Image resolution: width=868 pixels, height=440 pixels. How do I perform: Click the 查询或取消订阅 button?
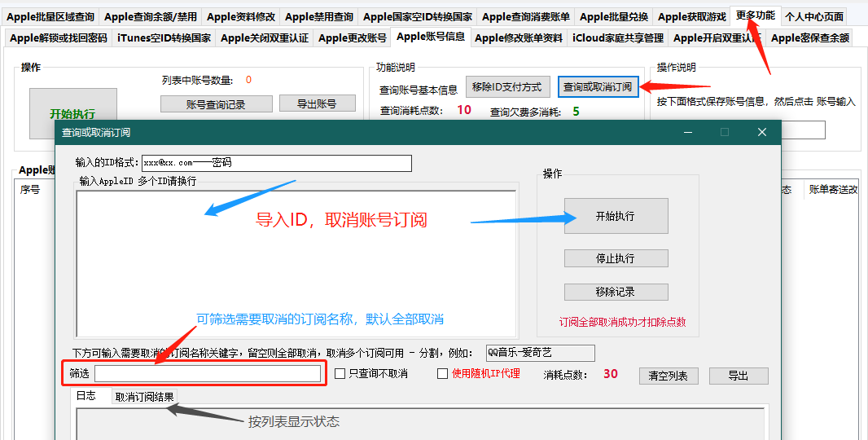tap(598, 87)
